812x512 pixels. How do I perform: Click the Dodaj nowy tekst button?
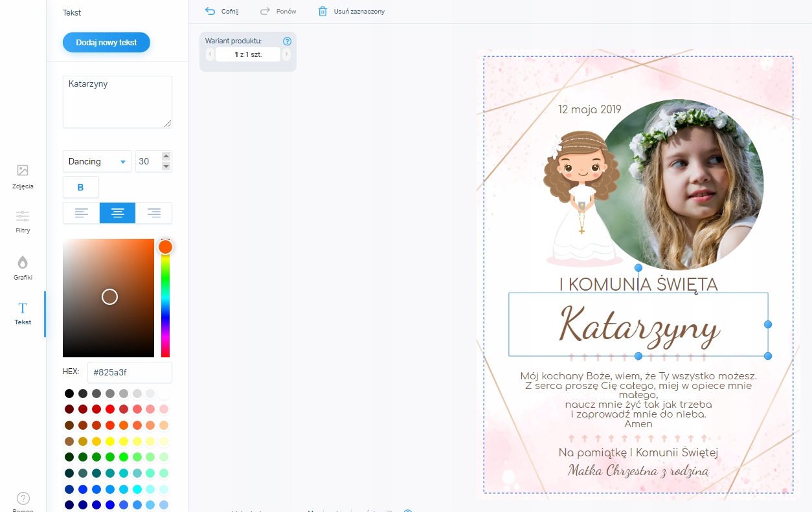(x=106, y=42)
